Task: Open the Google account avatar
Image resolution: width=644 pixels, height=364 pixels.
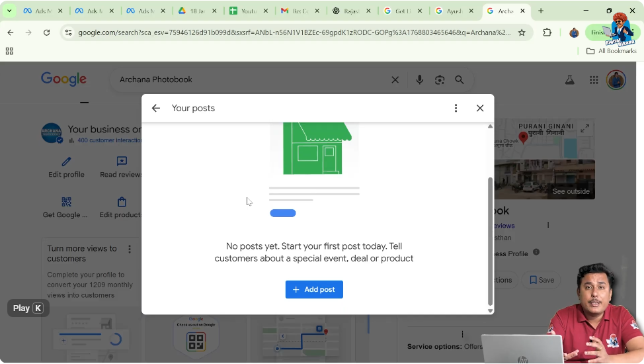Action: point(616,80)
